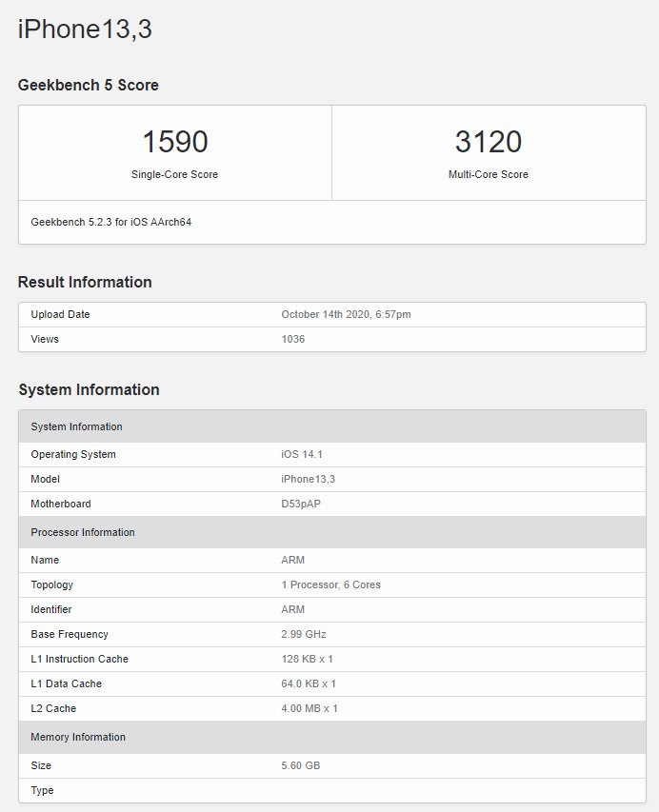Click the iPhone13,3 page title
Viewport: 659px width, 812px height.
tap(85, 29)
